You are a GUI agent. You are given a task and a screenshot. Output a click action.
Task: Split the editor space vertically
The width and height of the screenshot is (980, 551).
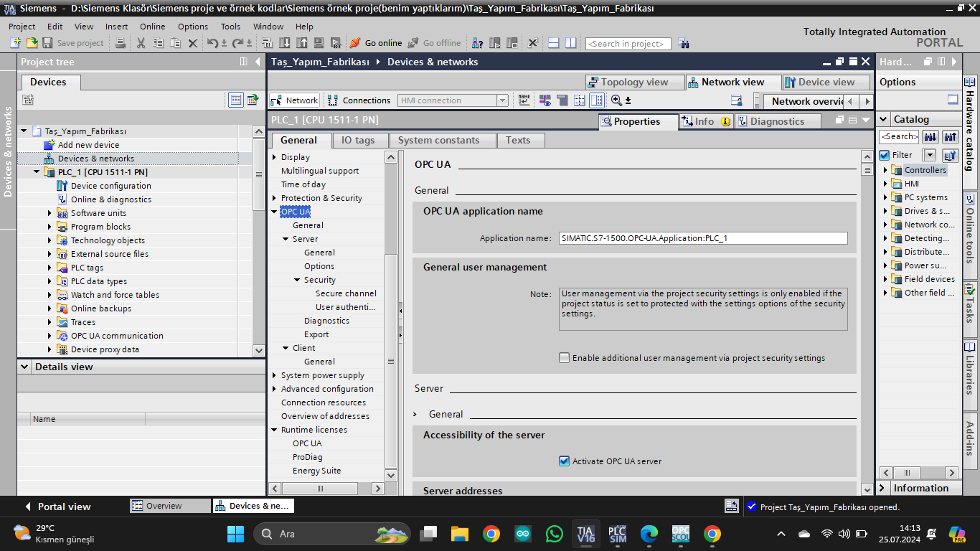[570, 43]
